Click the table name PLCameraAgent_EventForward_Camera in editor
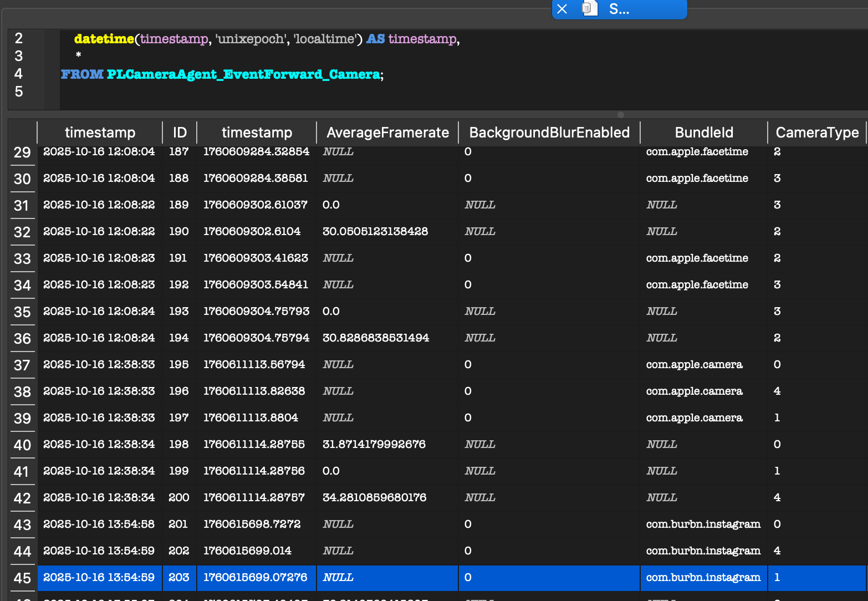This screenshot has height=601, width=868. 243,74
